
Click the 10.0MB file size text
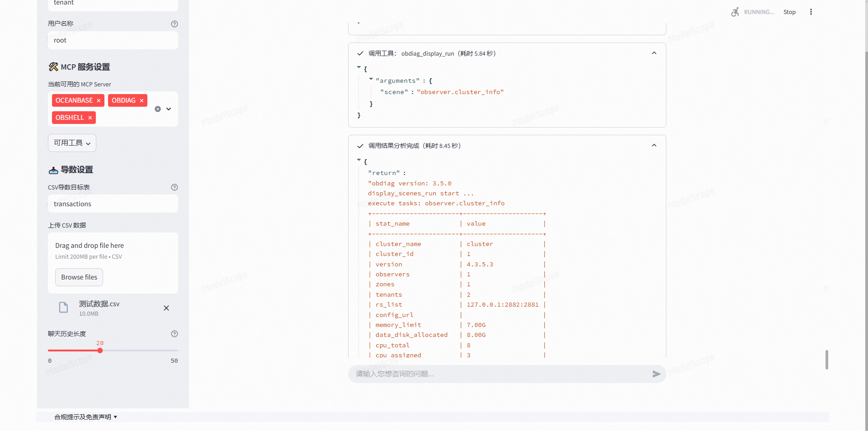point(89,314)
